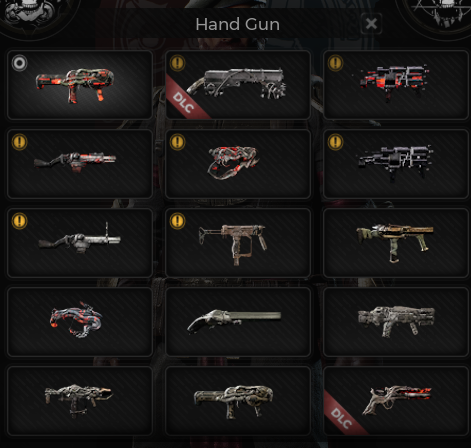471x448 pixels.
Task: Click alert icon on black blocky gun card
Action: coord(335,142)
